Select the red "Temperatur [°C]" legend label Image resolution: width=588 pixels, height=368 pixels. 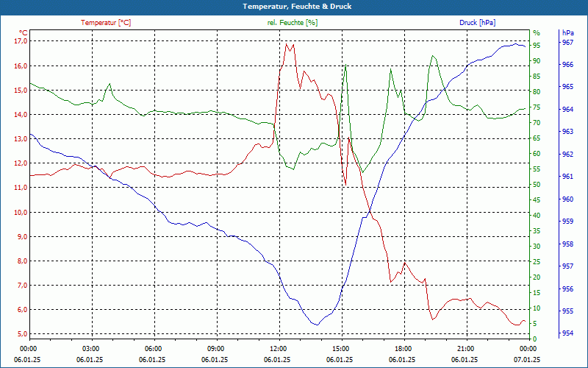(x=106, y=23)
